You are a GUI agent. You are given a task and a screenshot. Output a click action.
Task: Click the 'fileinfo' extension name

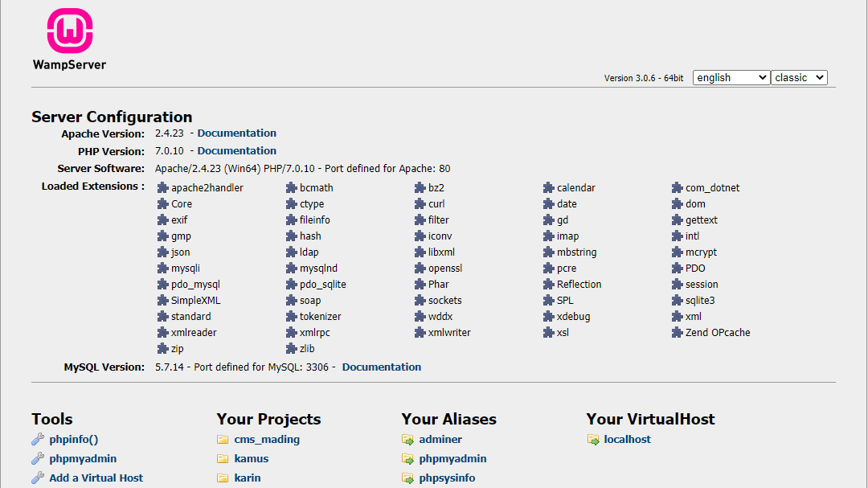[x=314, y=220]
